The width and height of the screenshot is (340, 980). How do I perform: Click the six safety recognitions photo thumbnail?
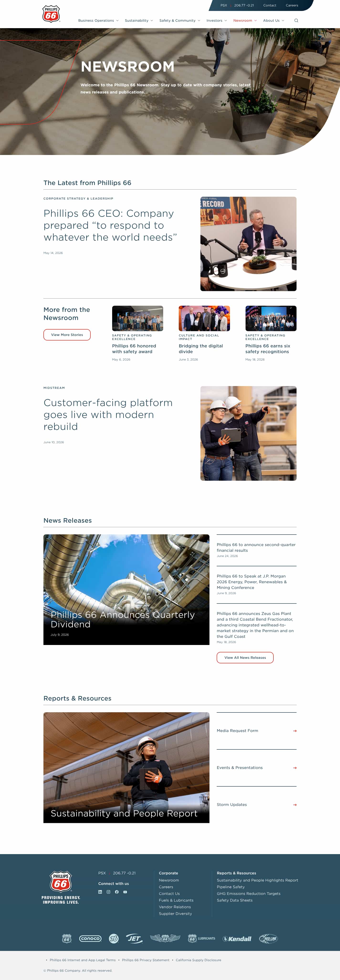click(x=271, y=318)
